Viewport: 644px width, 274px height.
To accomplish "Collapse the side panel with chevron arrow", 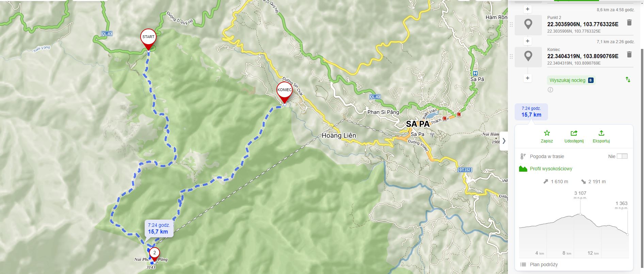I will coord(504,141).
